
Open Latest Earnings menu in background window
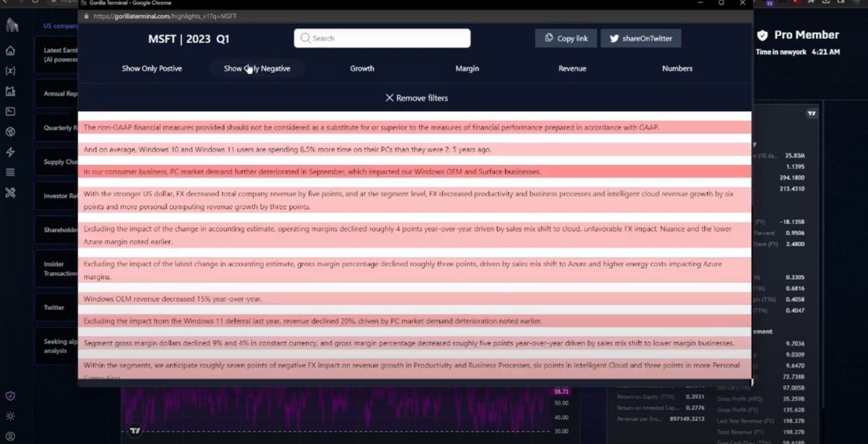point(56,55)
